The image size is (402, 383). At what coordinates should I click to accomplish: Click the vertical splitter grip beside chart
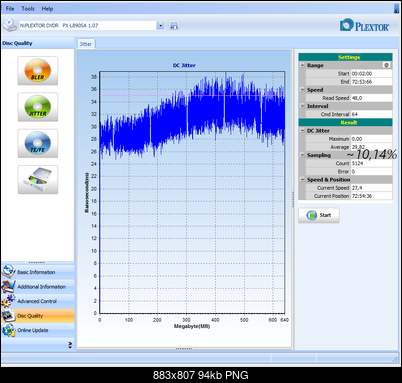[x=293, y=199]
